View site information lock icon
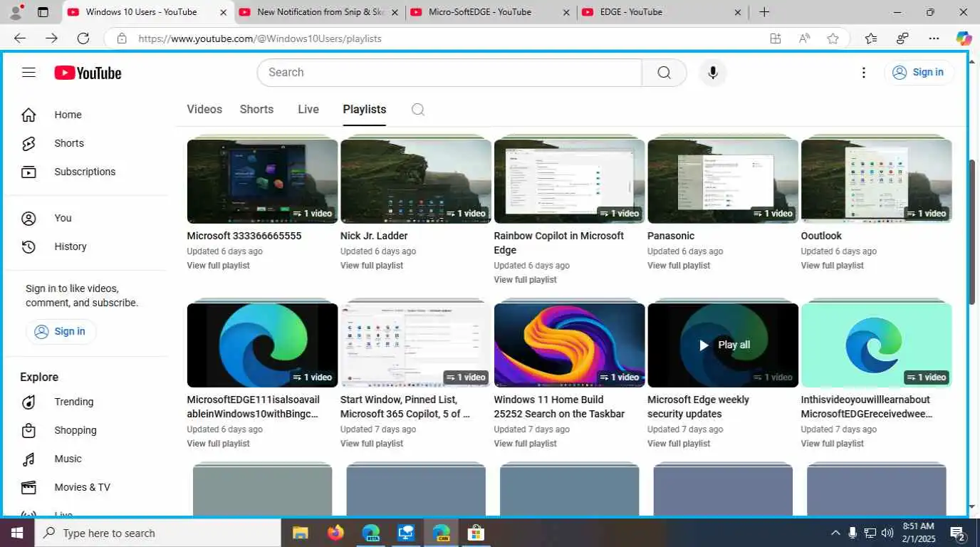Screen dimensions: 980x547 point(122,38)
